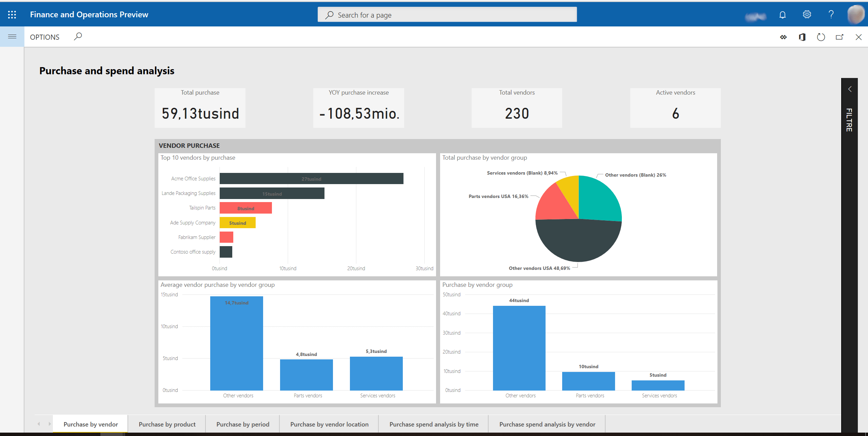The width and height of the screenshot is (868, 436).
Task: Click the next tab navigation arrow
Action: pos(50,423)
